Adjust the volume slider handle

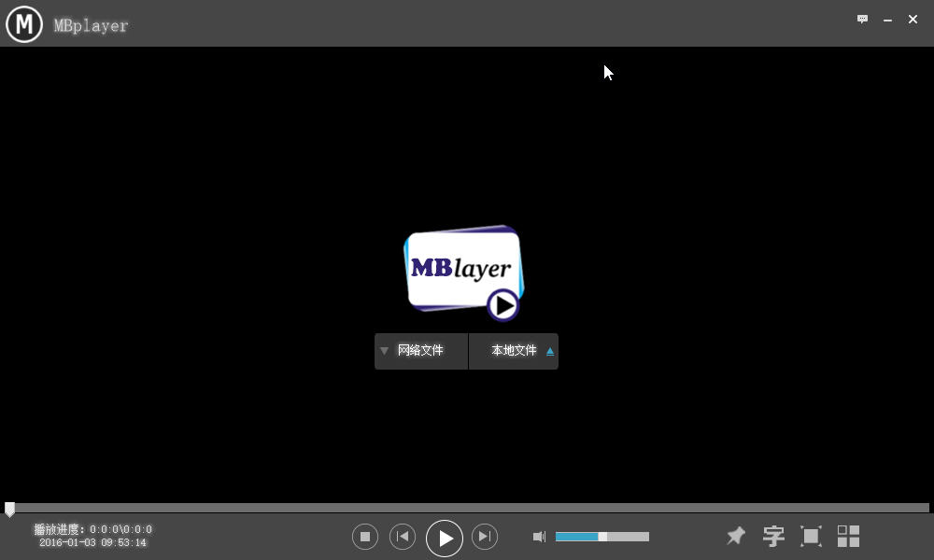(x=602, y=537)
